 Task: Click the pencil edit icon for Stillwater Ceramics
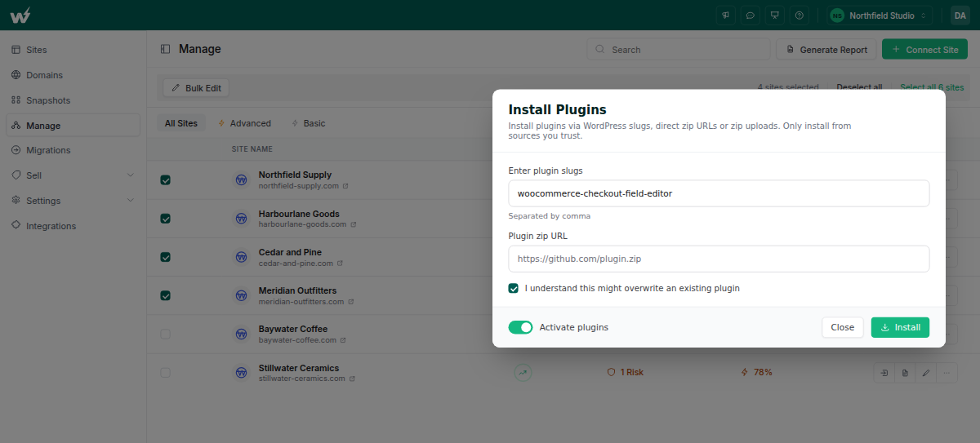pyautogui.click(x=926, y=372)
